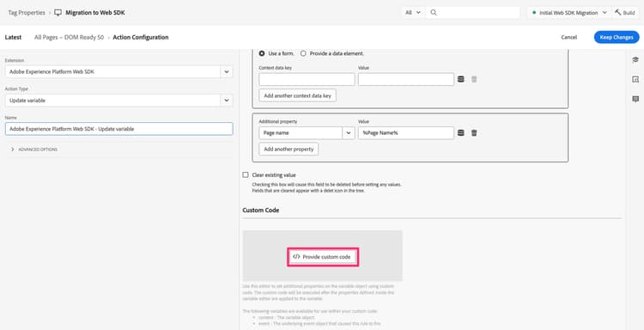The width and height of the screenshot is (644, 330).
Task: Open the search-preview side panel icon
Action: (635, 80)
